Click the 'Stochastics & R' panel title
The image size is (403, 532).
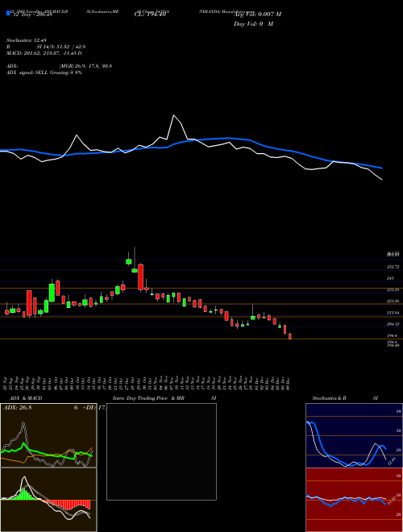[x=329, y=398]
